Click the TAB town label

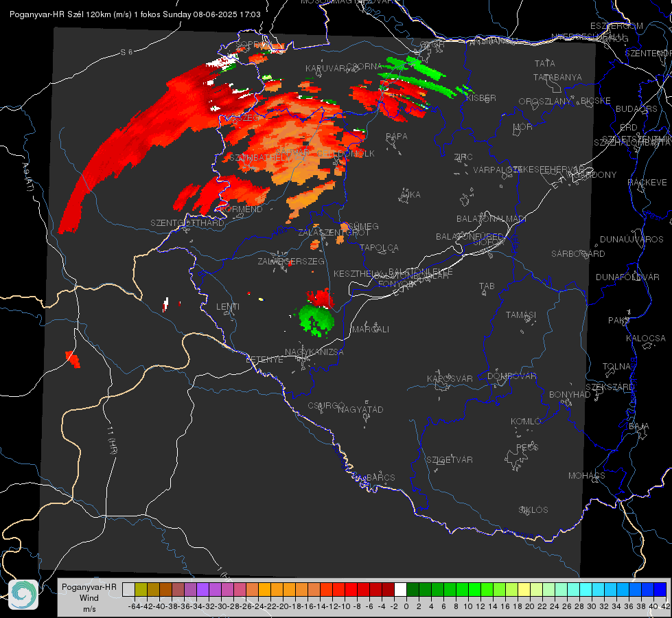[x=487, y=286]
